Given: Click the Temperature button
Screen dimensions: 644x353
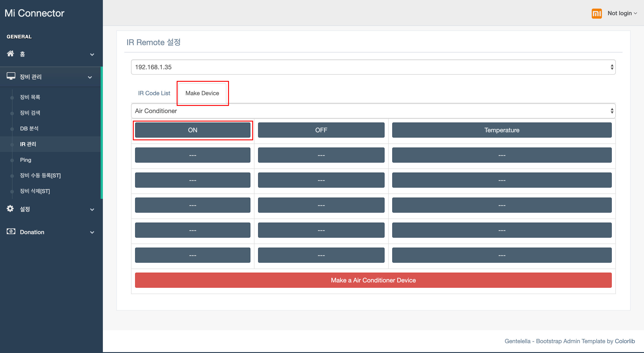Looking at the screenshot, I should pyautogui.click(x=502, y=130).
